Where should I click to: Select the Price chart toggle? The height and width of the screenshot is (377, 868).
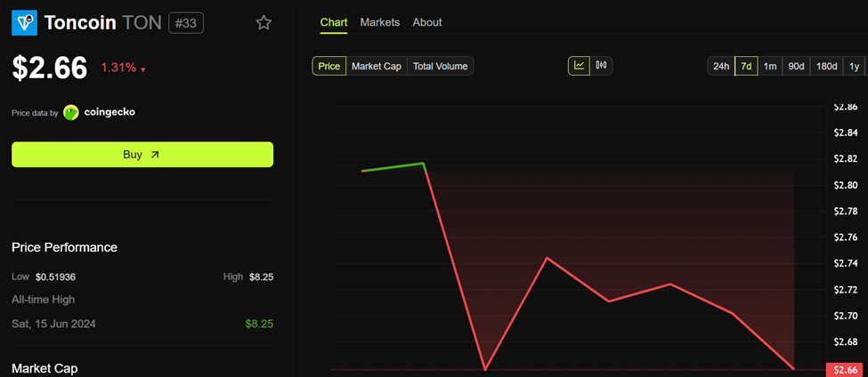[329, 66]
